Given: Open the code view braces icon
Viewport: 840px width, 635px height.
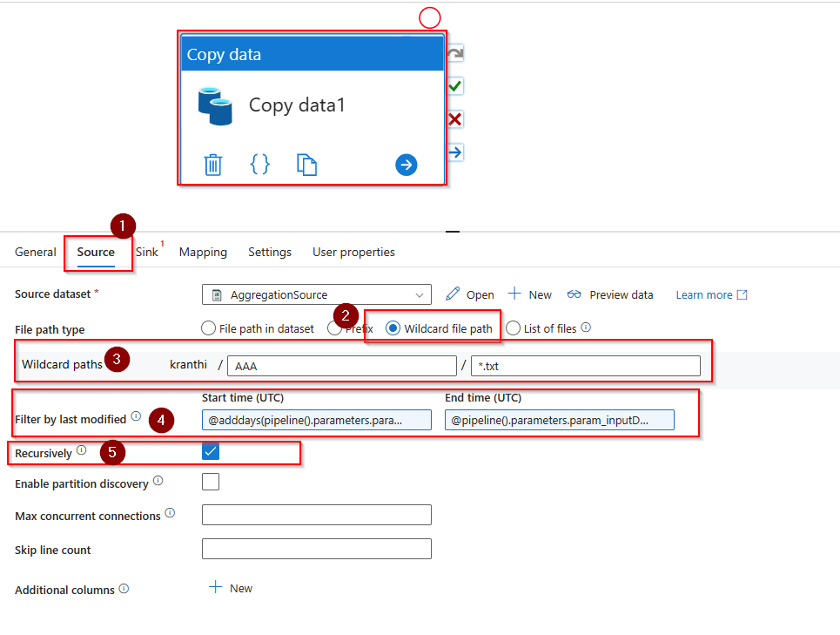Looking at the screenshot, I should click(x=259, y=164).
